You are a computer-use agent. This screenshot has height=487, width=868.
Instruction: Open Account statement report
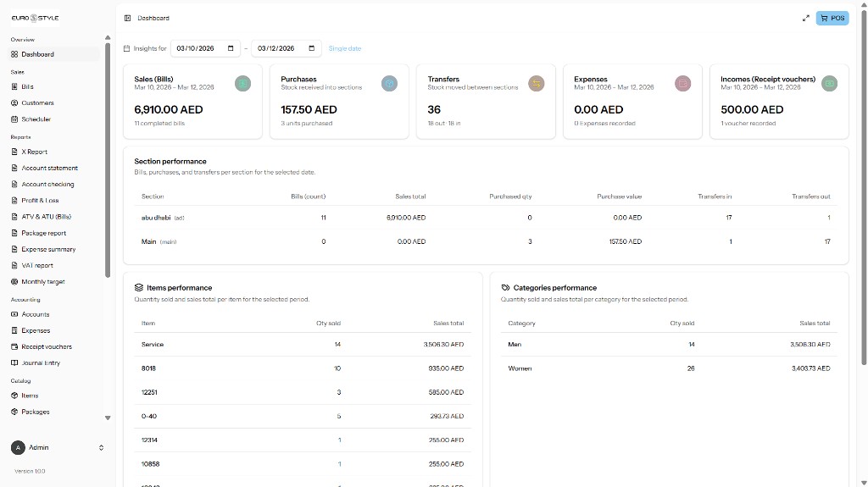point(55,168)
